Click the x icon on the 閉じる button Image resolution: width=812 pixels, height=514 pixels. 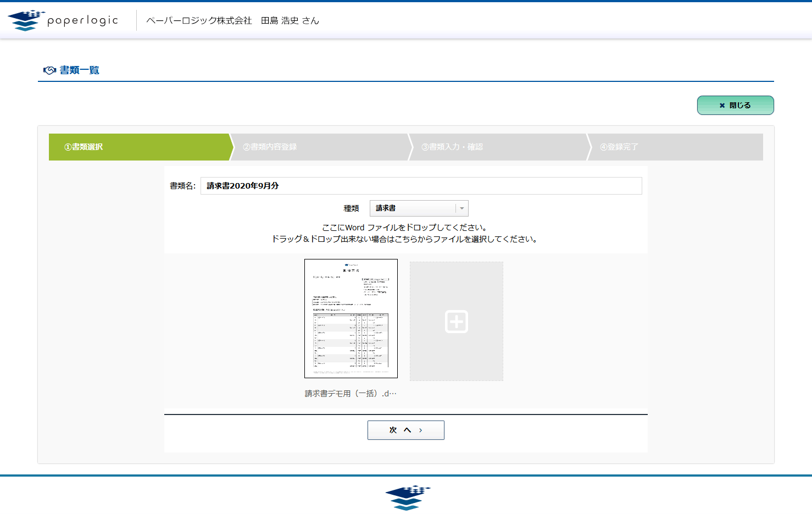pos(722,106)
